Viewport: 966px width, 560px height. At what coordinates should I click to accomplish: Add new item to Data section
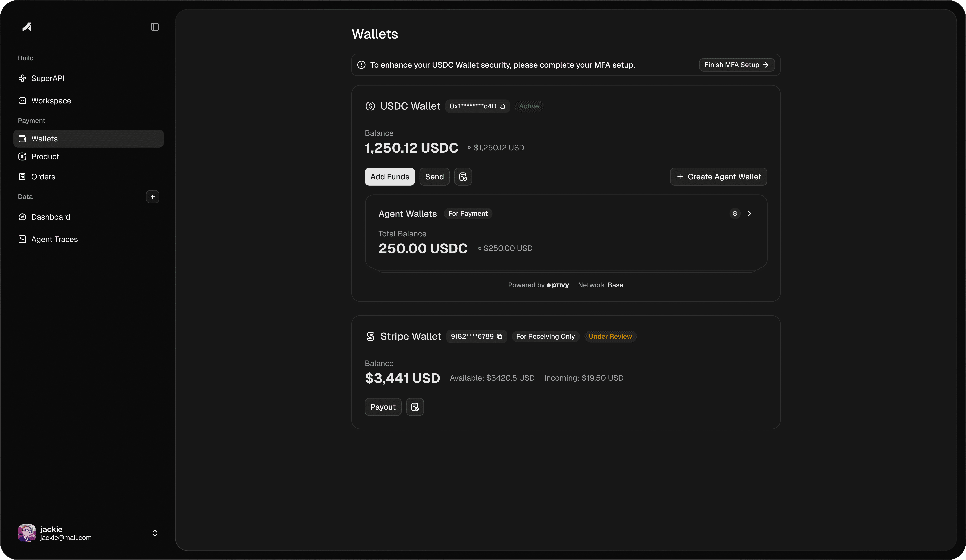pos(153,197)
